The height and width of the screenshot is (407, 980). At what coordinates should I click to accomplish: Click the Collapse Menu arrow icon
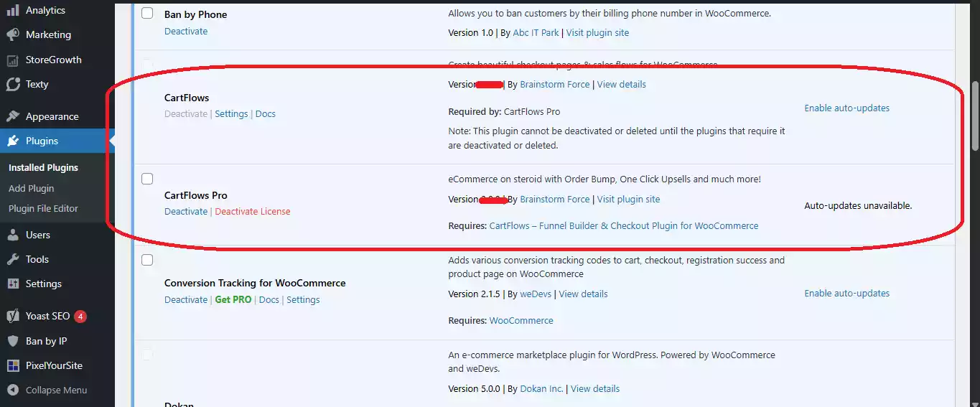coord(13,390)
